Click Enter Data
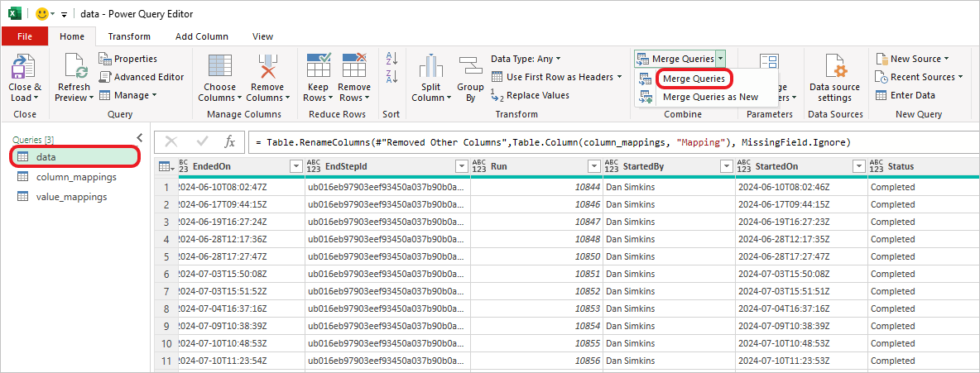Screen dimensions: 980x373 coord(905,95)
